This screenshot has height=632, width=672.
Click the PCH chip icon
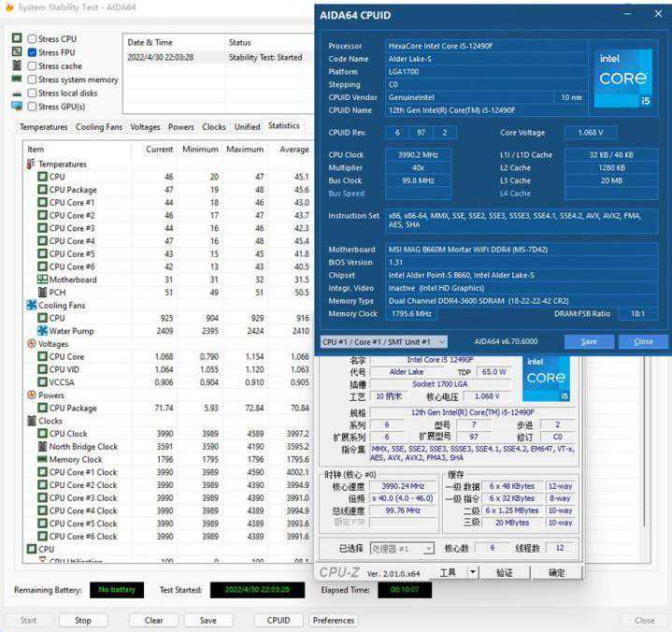(x=42, y=293)
